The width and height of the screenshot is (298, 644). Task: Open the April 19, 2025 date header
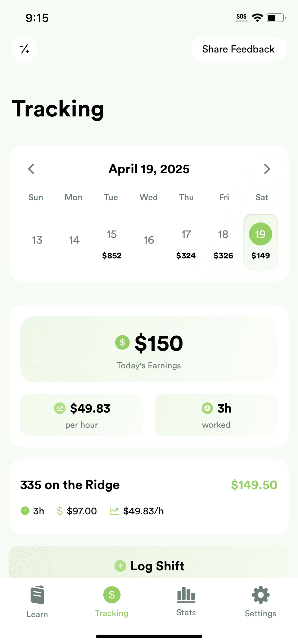149,169
